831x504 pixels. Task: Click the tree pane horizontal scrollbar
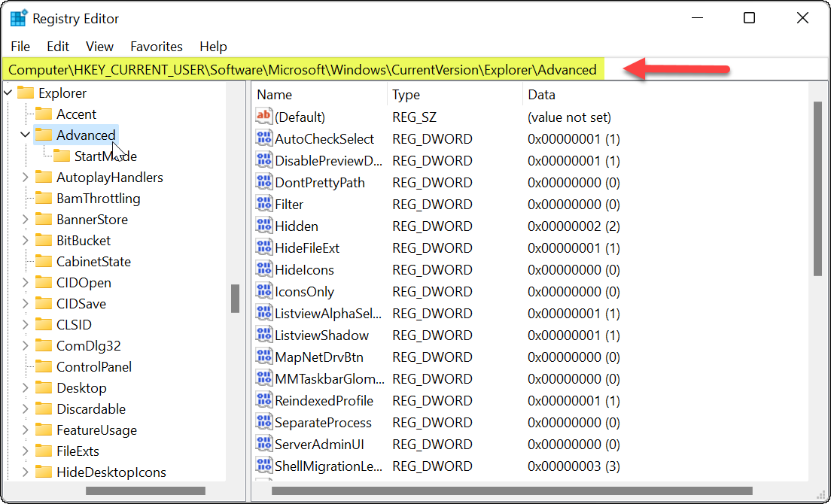click(145, 490)
